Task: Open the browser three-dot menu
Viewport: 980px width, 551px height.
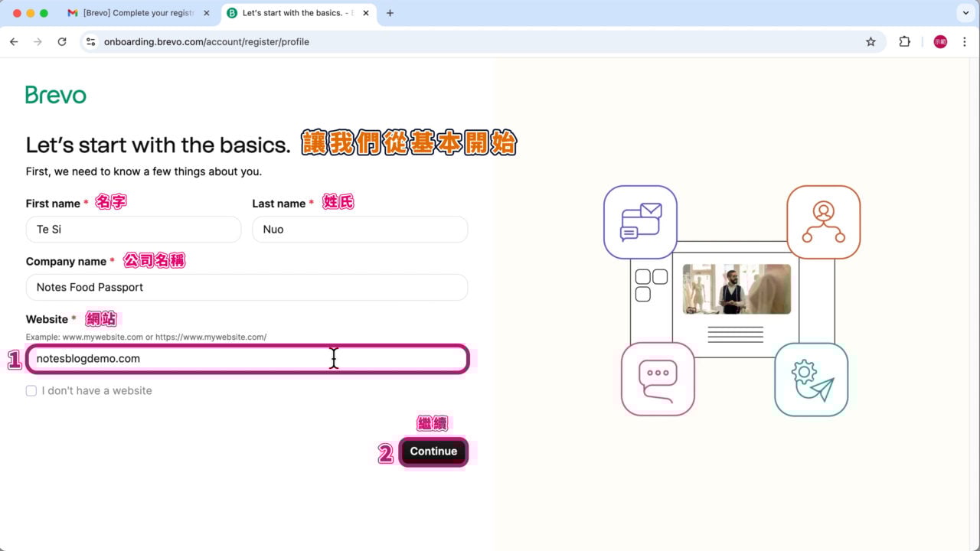Action: click(965, 41)
